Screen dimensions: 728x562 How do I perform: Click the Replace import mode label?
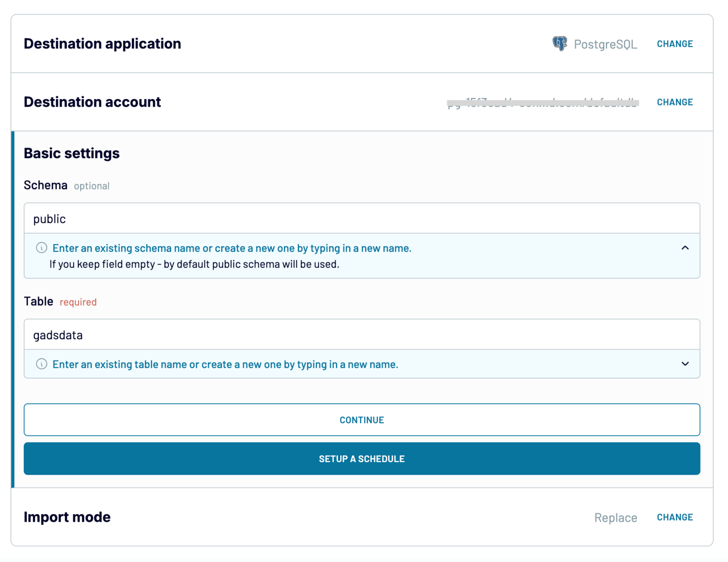click(615, 517)
